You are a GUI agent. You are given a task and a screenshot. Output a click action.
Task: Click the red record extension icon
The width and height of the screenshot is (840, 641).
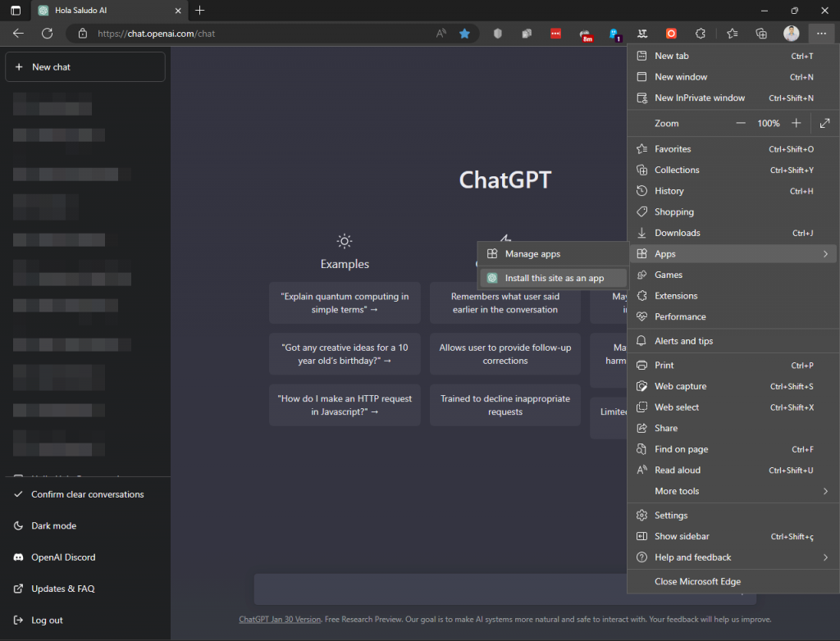pos(671,34)
